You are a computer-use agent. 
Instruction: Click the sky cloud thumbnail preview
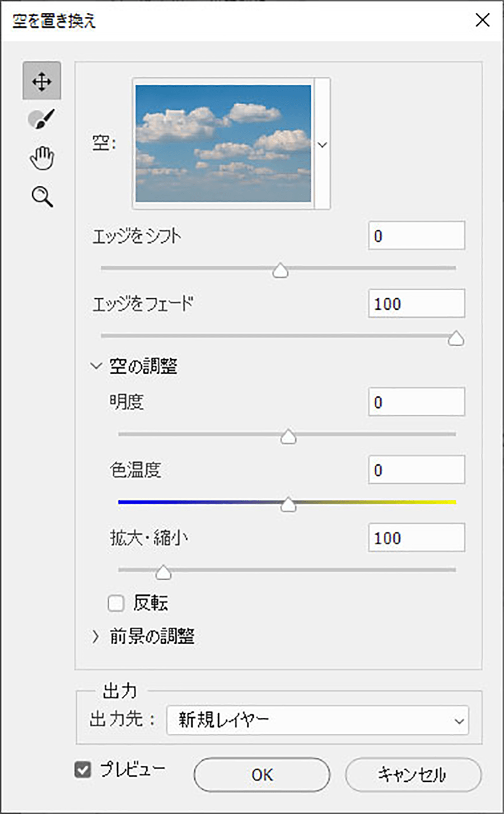[223, 143]
